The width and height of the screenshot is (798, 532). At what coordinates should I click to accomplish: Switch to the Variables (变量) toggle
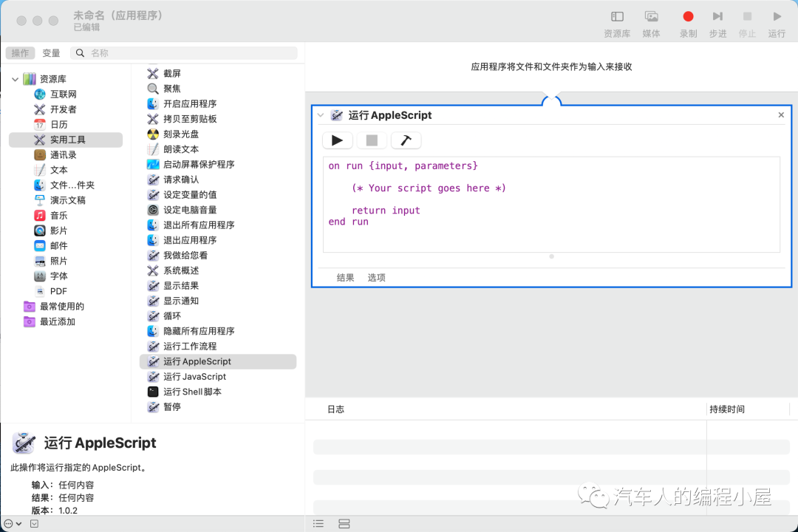pos(51,53)
